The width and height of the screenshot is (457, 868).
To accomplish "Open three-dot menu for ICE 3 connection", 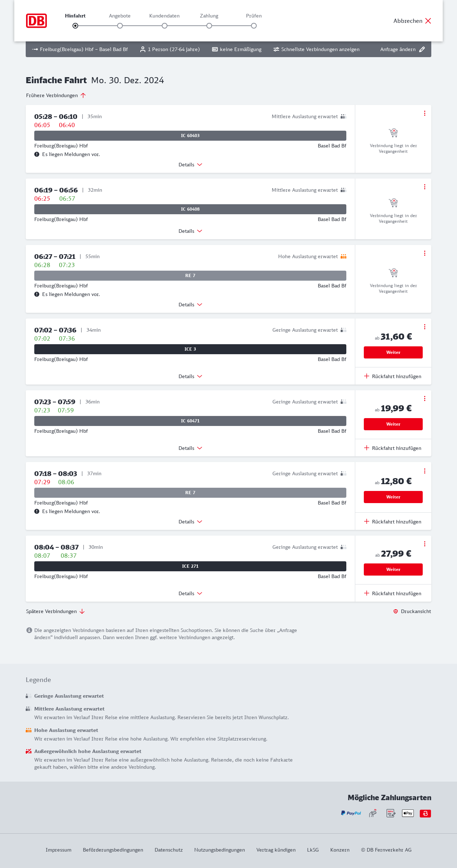I will click(425, 327).
